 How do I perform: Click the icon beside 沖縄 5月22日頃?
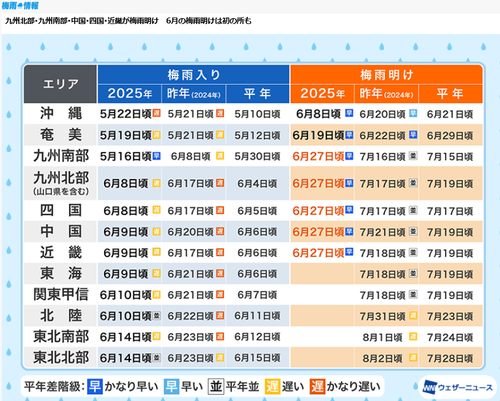click(x=156, y=113)
